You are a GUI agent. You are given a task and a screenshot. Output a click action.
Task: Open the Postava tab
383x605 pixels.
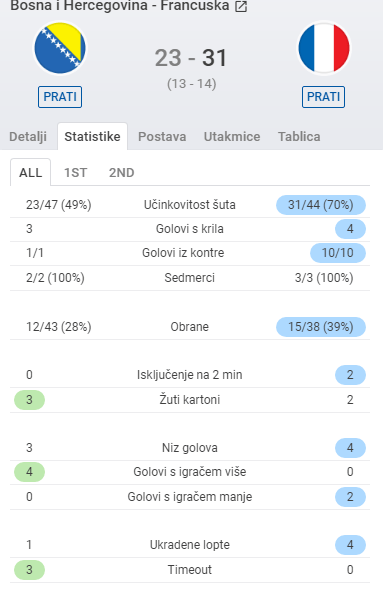[x=162, y=137]
